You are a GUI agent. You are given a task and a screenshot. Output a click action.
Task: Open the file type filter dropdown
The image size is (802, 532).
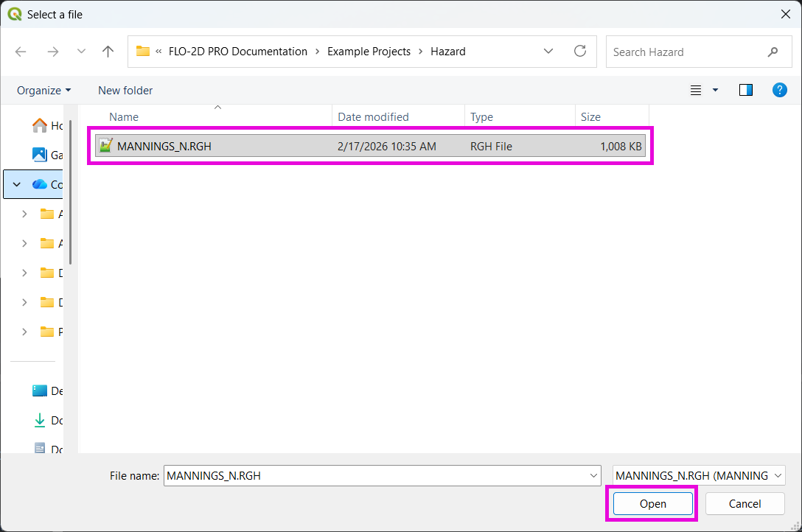[778, 476]
